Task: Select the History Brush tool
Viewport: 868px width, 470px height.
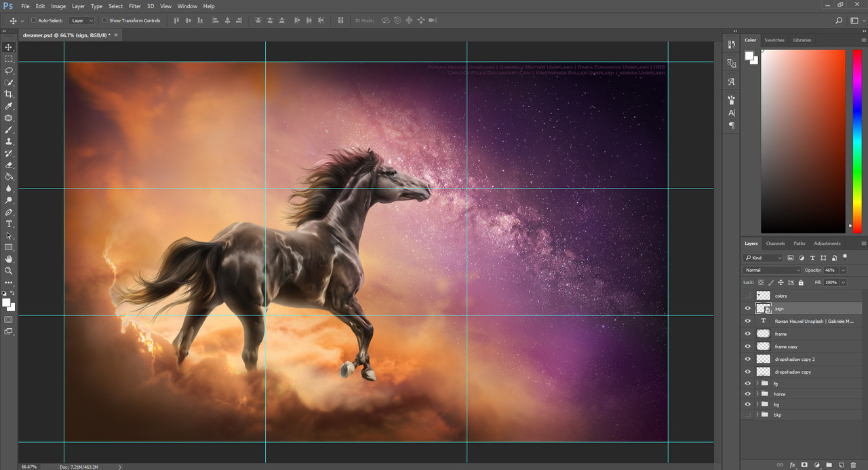Action: [x=9, y=153]
